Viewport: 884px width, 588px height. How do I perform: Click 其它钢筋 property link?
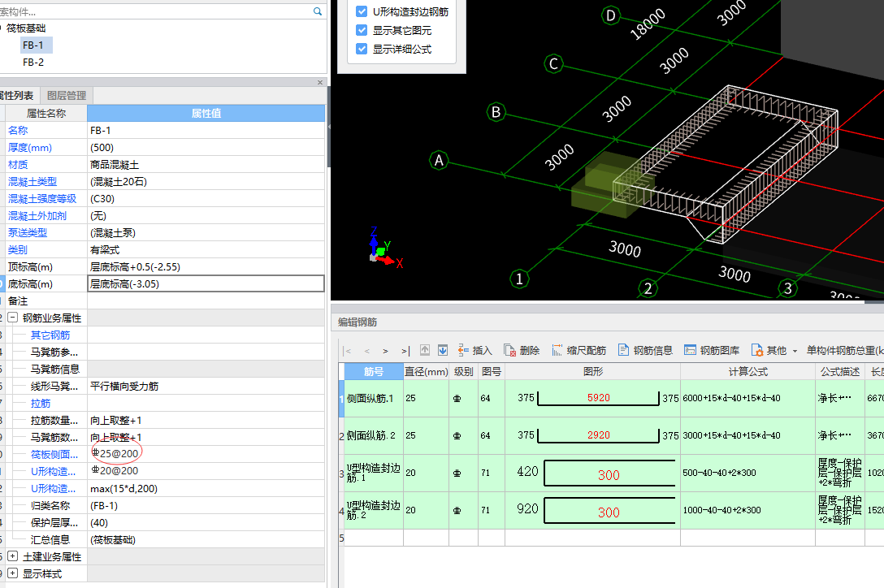(50, 335)
